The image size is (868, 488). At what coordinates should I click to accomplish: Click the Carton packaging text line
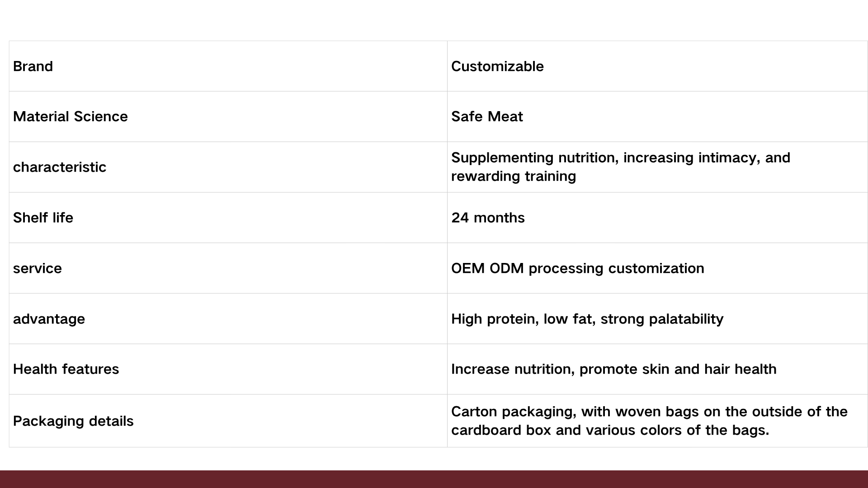point(649,412)
